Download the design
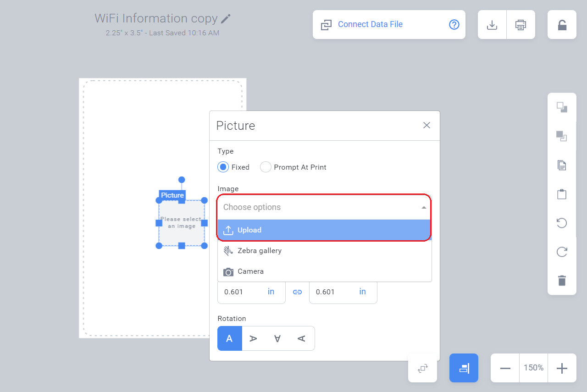Image resolution: width=587 pixels, height=392 pixels. click(492, 25)
